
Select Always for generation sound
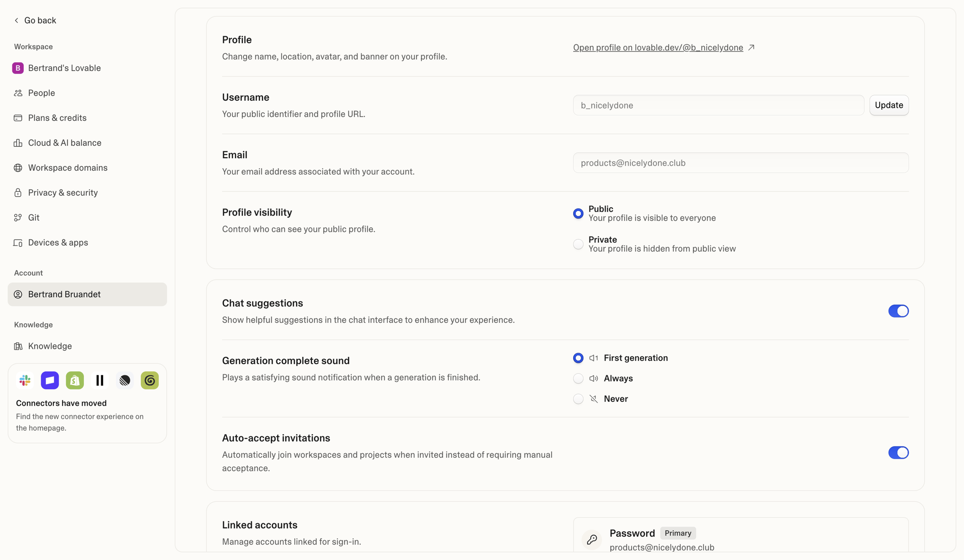(578, 379)
